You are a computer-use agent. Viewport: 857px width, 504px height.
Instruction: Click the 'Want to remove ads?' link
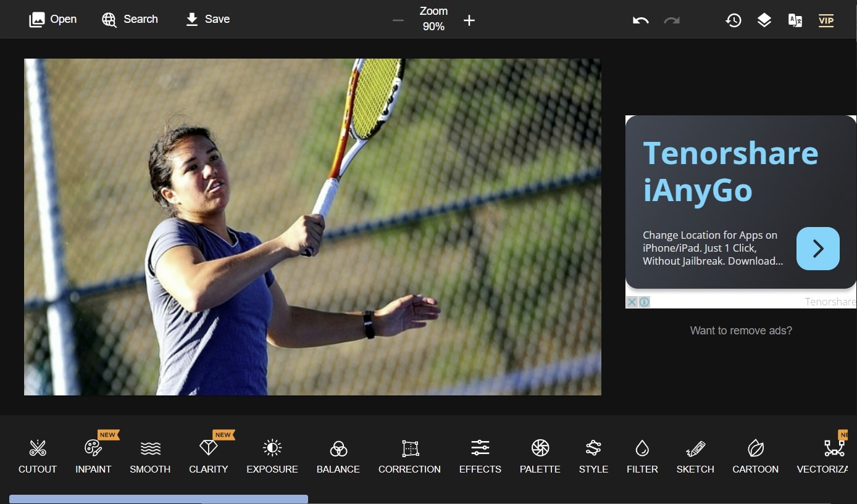(x=740, y=331)
